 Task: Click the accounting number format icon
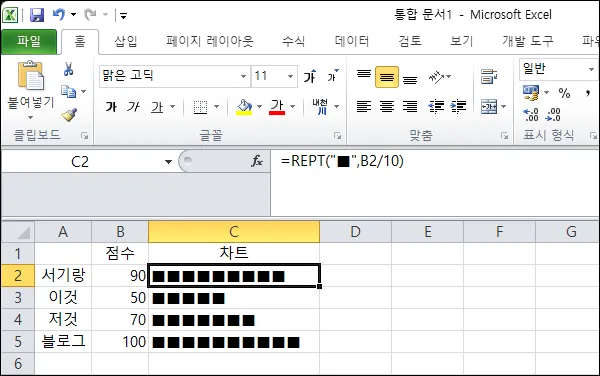(x=531, y=93)
